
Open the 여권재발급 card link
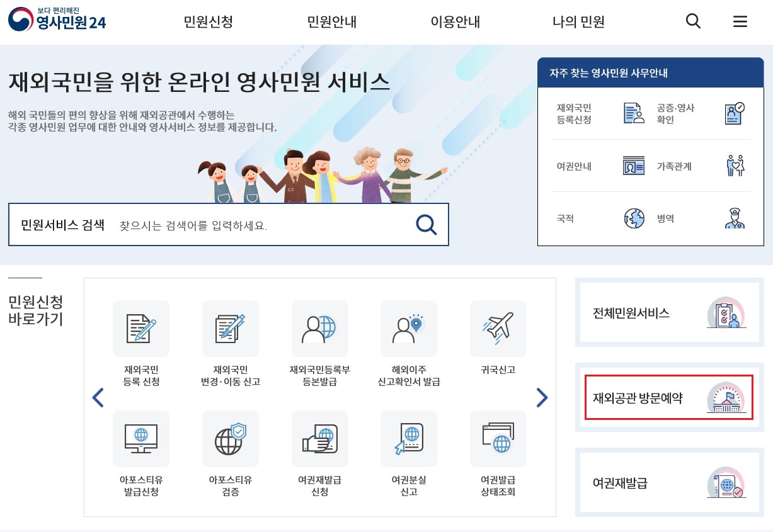(670, 483)
